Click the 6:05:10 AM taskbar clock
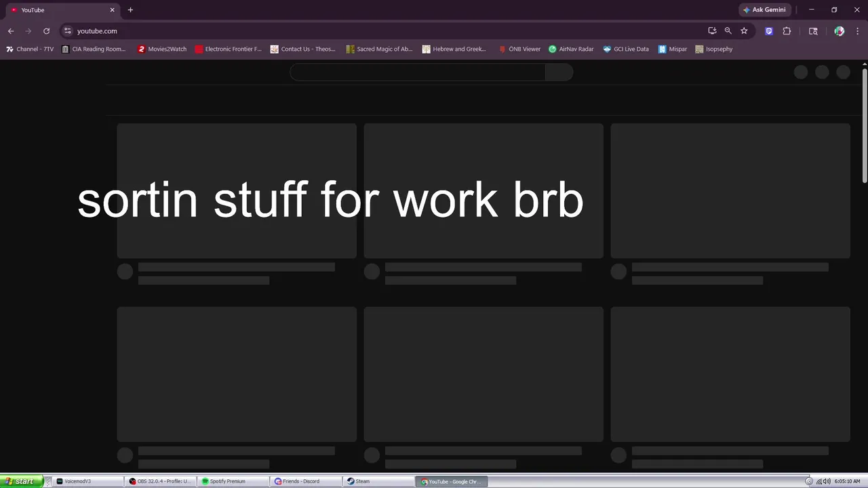Viewport: 868px width, 488px height. [x=848, y=481]
